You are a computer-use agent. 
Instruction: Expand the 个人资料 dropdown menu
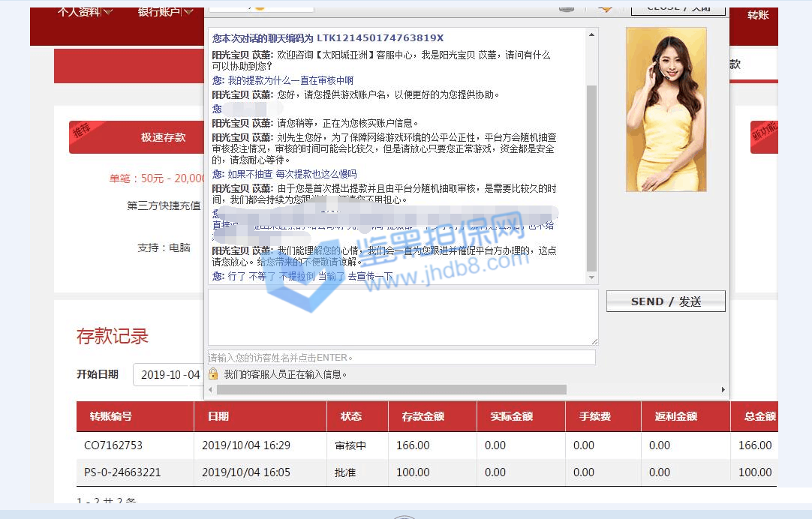click(85, 12)
